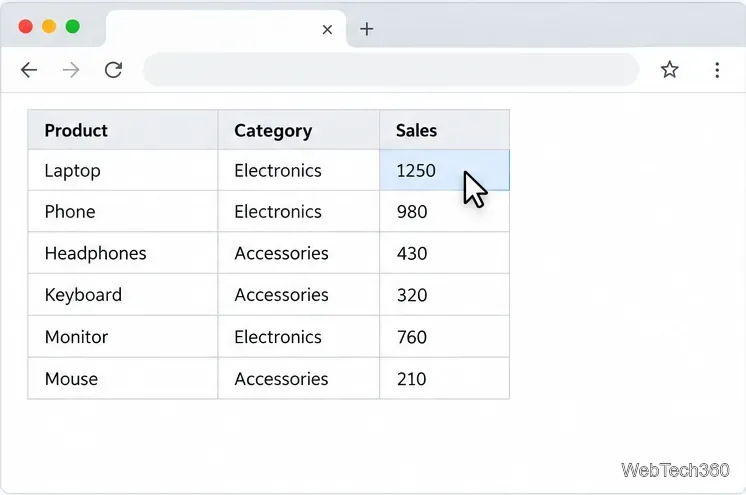Click the browser back arrow
Viewport: 746px width, 495px height.
[29, 70]
